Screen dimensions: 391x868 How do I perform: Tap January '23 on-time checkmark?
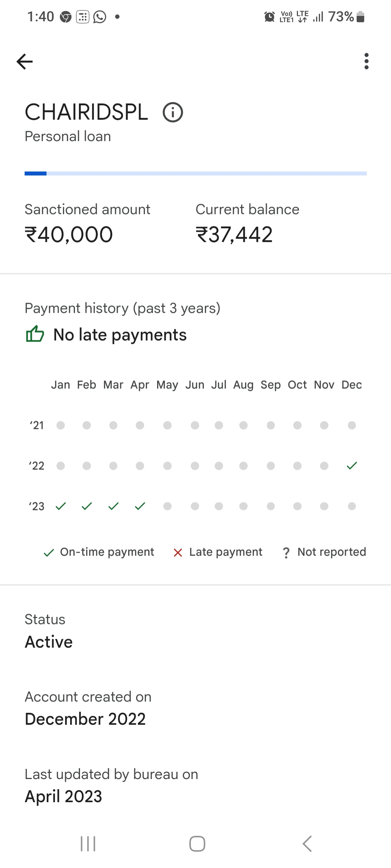[x=60, y=506]
